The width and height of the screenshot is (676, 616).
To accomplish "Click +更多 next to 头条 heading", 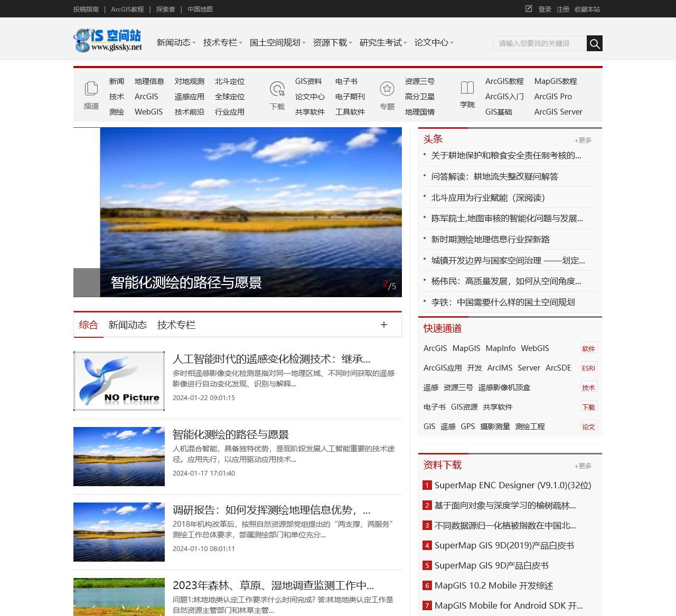I will 582,140.
